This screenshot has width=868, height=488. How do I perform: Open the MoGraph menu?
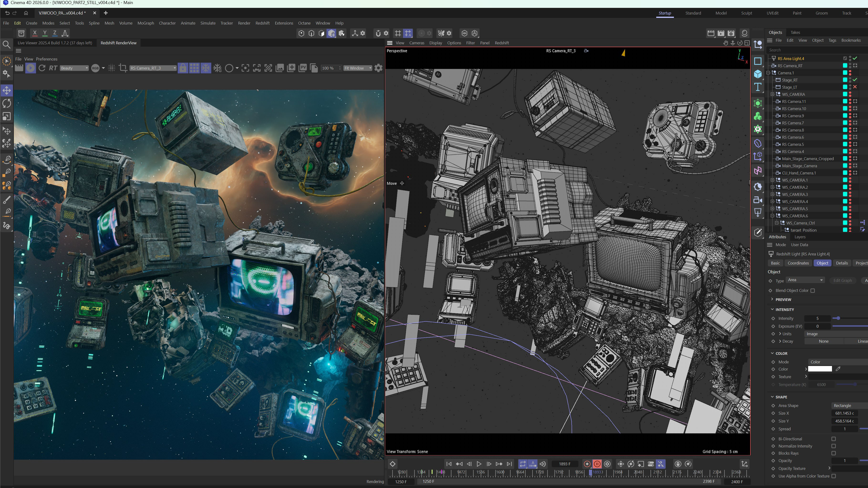click(145, 23)
